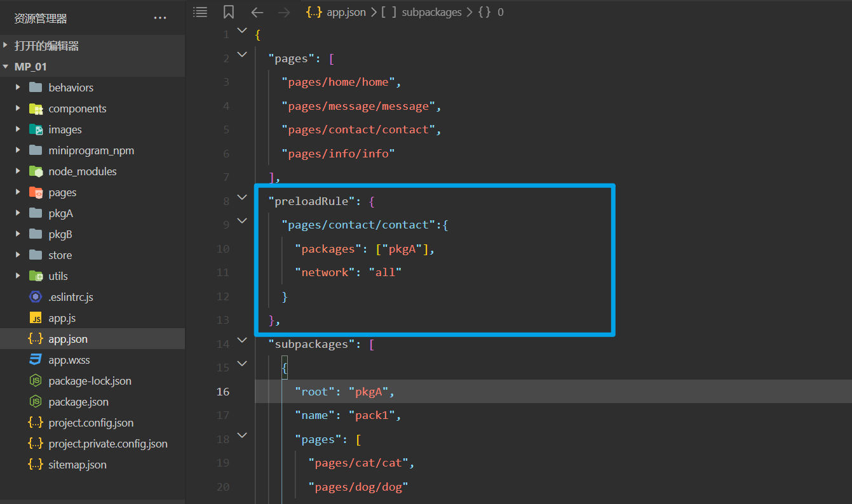Fold the "preloadRule" block on line 8

tap(241, 197)
